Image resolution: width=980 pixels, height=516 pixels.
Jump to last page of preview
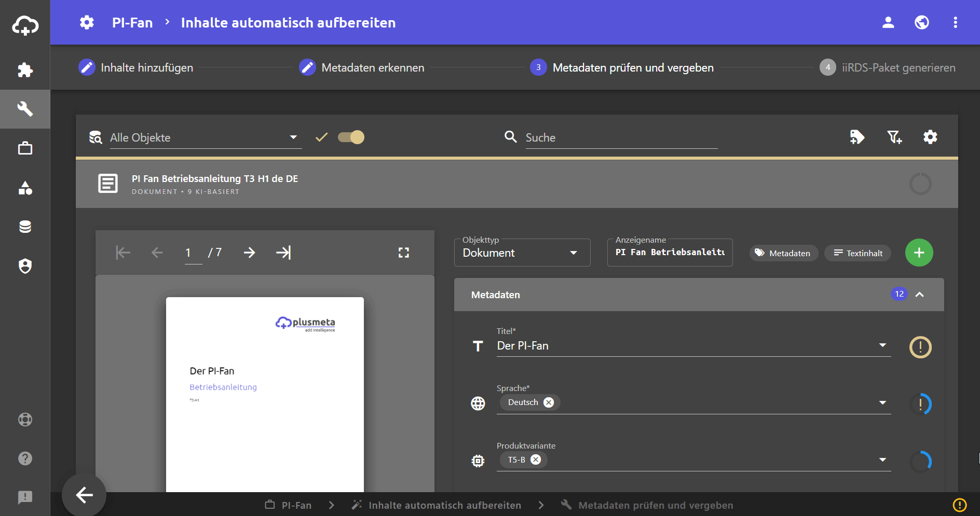coord(283,253)
